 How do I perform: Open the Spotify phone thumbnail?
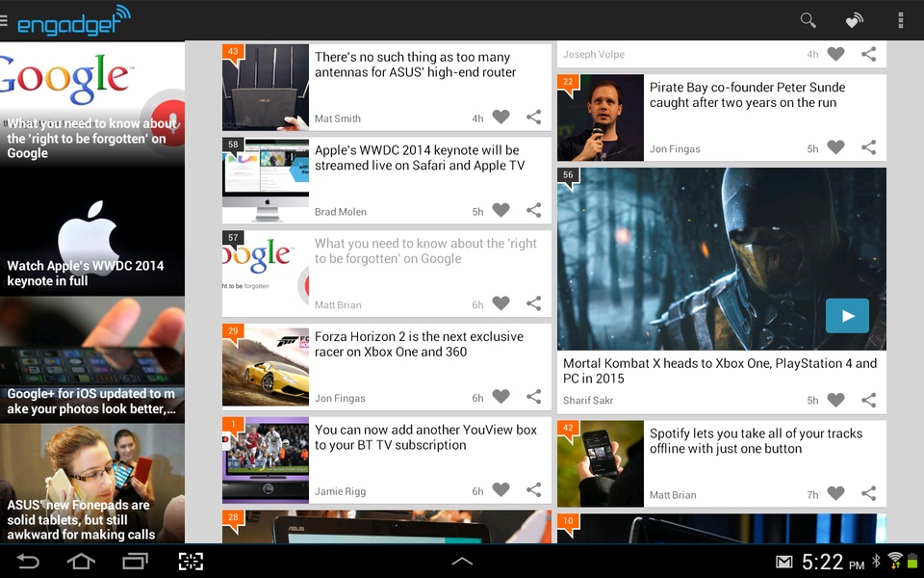click(x=601, y=463)
